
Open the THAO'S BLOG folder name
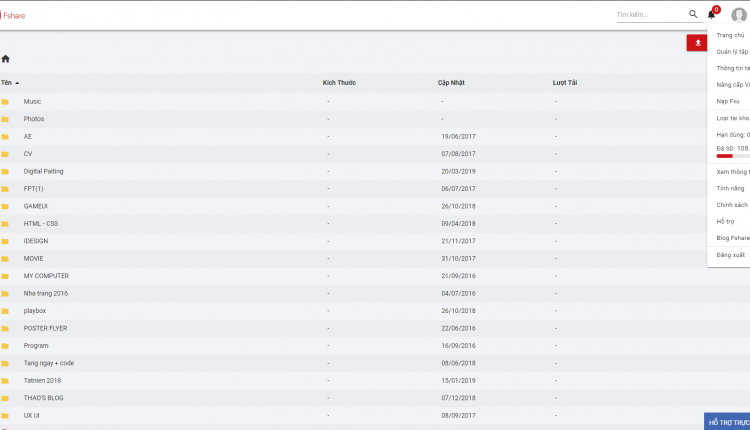(44, 397)
